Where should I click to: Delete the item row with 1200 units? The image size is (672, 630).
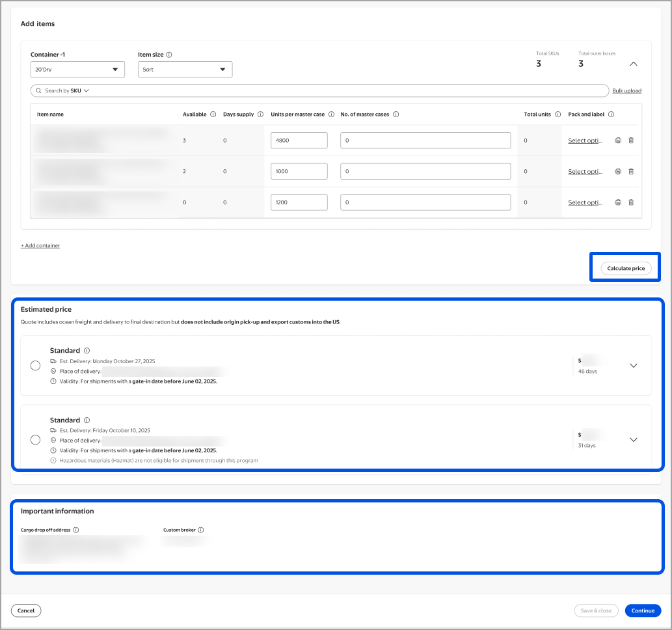click(631, 202)
